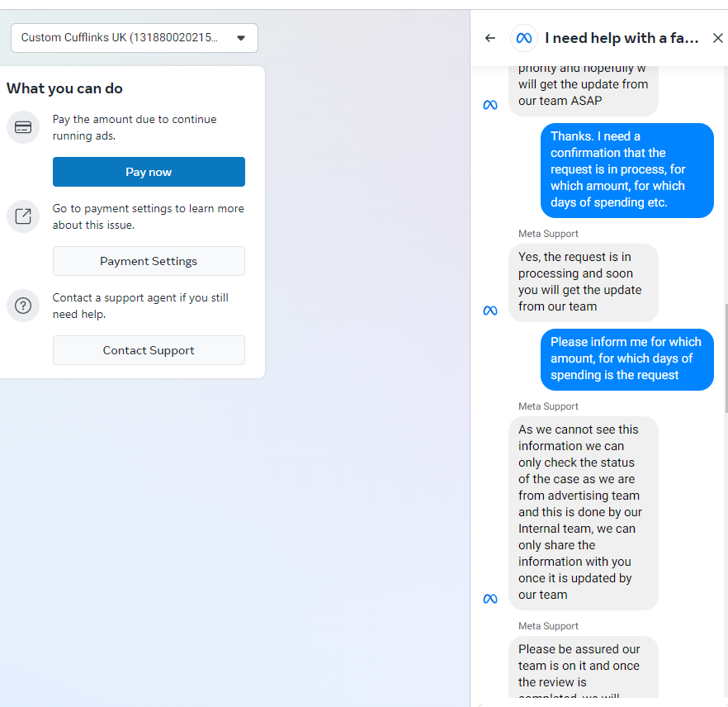Image resolution: width=728 pixels, height=707 pixels.
Task: Click the blue 'Please inform me for which amount' bubble
Action: click(x=626, y=359)
